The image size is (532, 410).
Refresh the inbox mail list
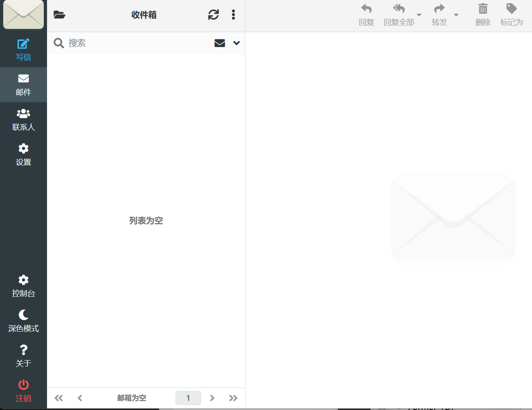(213, 15)
